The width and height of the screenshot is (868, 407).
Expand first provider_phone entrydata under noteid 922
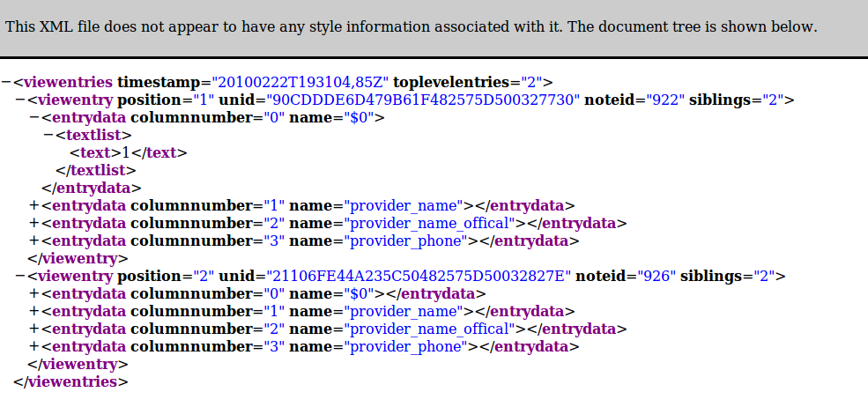pyautogui.click(x=34, y=241)
